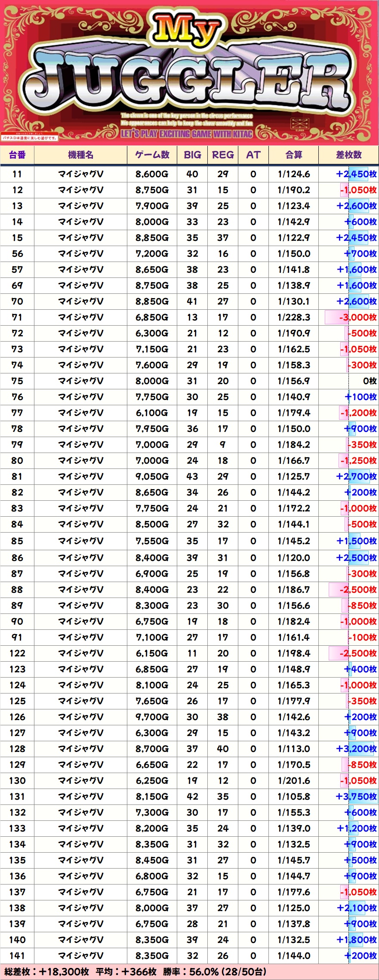Viewport: 379px width, 980px height.
Task: Select the 合算 column header
Action: [x=293, y=155]
